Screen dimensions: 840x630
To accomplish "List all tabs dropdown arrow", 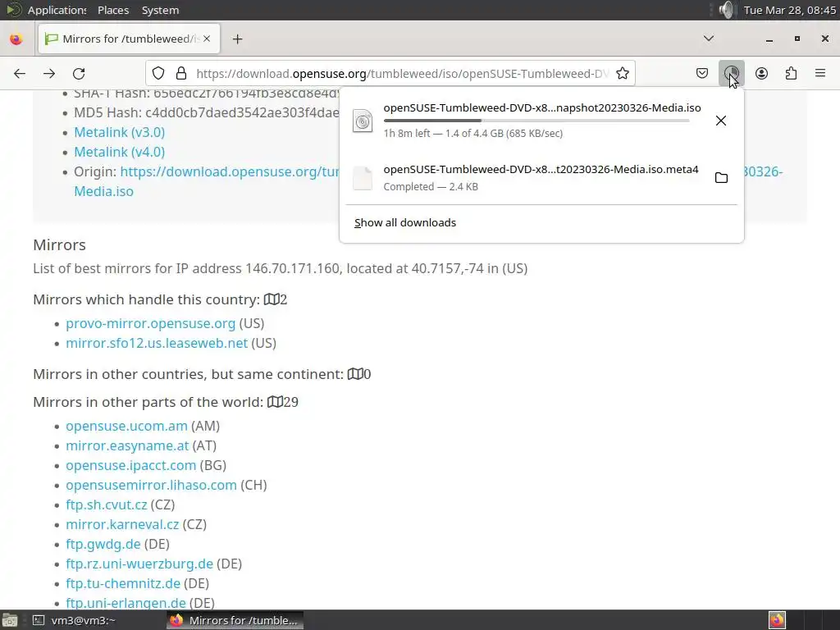I will click(708, 39).
